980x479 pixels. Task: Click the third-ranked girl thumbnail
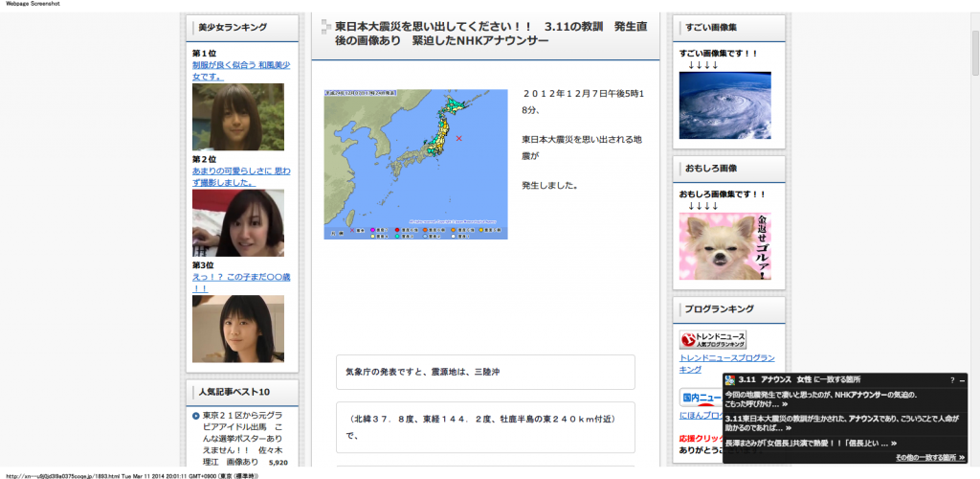tap(238, 329)
